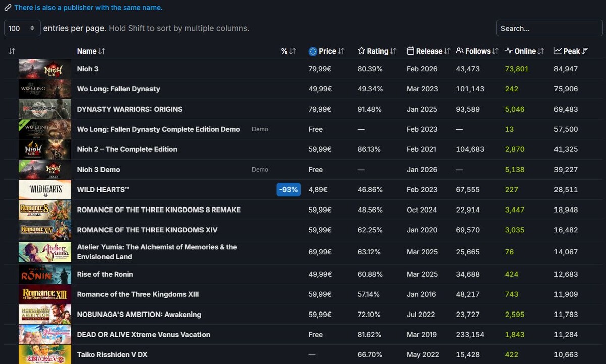Toggle sorting on the Rating column
Screen dimensions: 606x364
[x=377, y=51]
